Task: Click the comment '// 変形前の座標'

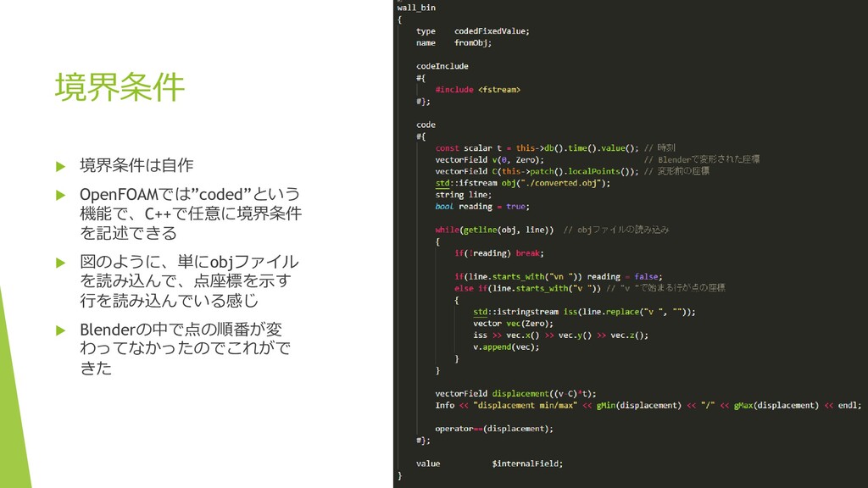Action: [x=676, y=171]
